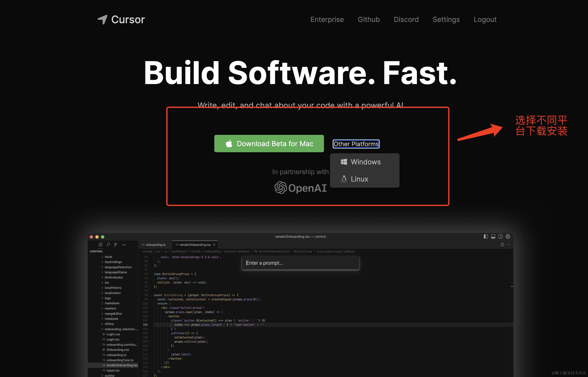Open the editor more actions ellipsis

(509, 244)
